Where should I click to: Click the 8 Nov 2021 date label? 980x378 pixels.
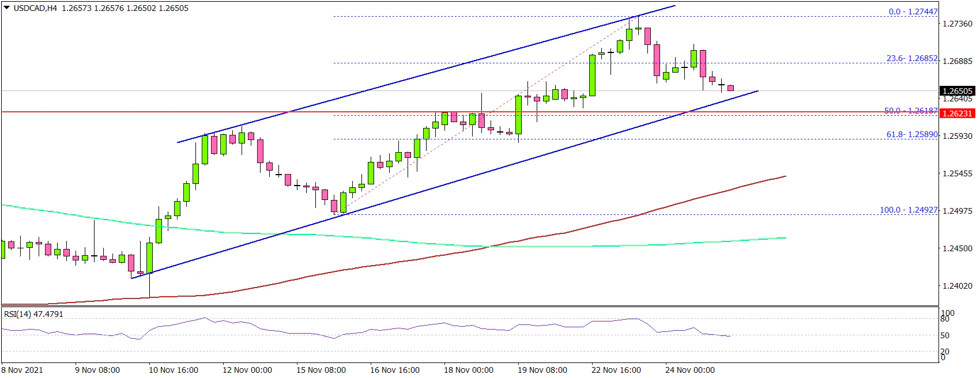click(x=22, y=370)
